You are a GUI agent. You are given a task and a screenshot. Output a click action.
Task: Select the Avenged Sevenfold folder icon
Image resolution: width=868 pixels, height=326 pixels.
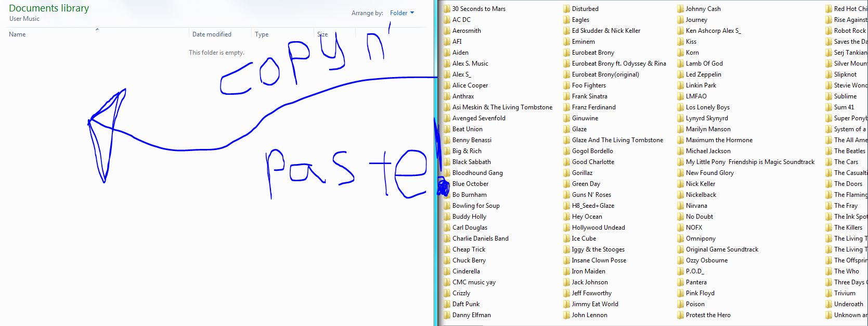447,118
